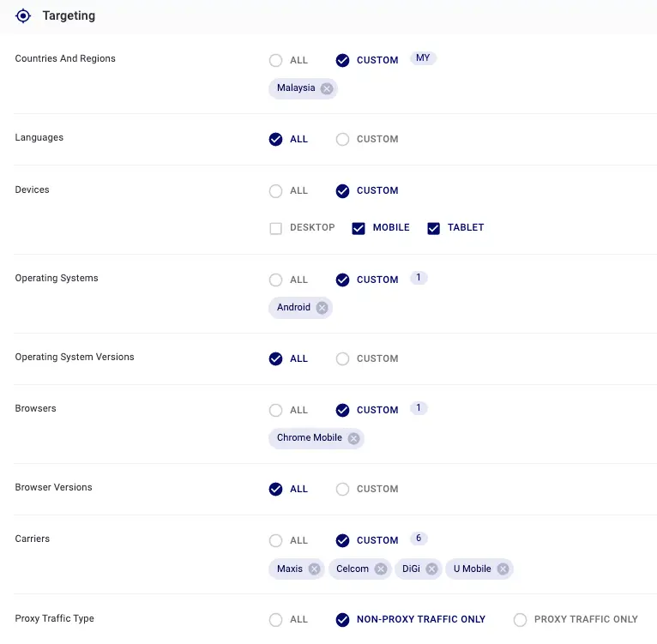657x644 pixels.
Task: Remove the DiGi carrier tag
Action: tap(431, 569)
